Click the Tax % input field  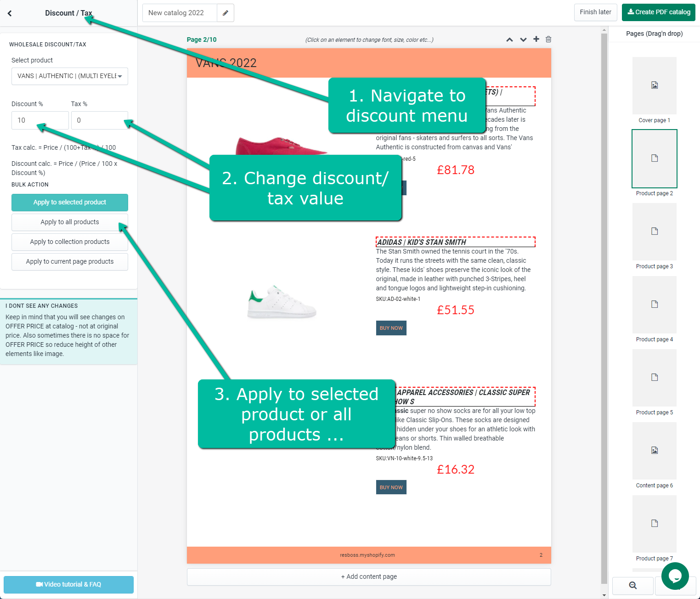pos(100,120)
